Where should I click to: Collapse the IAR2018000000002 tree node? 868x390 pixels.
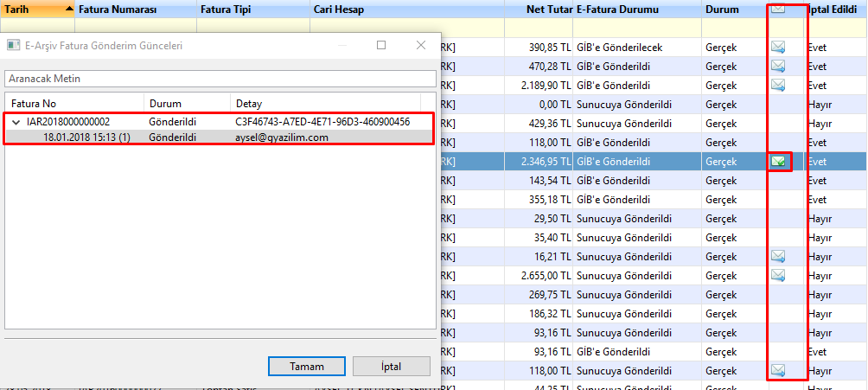(16, 122)
